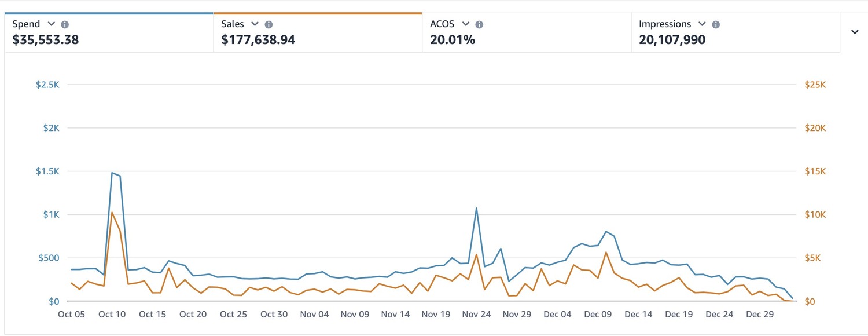Click the Nov 14 date axis label
This screenshot has width=868, height=336.
coord(396,315)
